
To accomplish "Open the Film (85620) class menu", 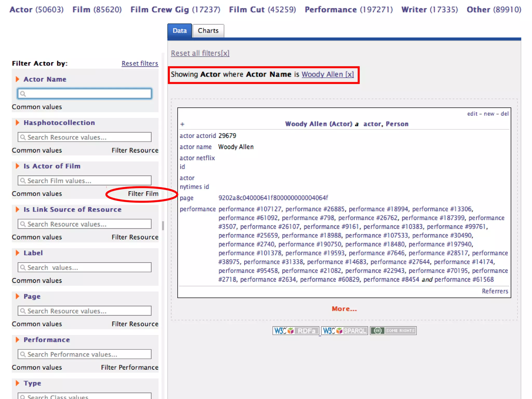I will coord(97,10).
